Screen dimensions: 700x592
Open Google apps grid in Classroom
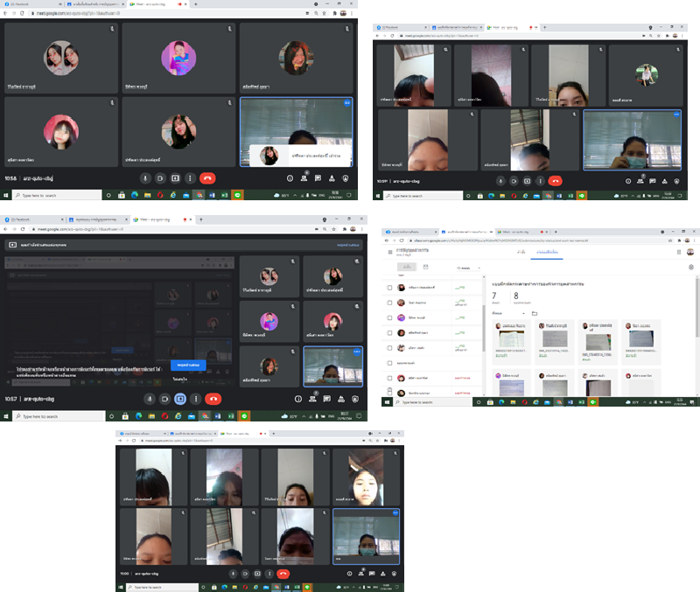pyautogui.click(x=677, y=252)
